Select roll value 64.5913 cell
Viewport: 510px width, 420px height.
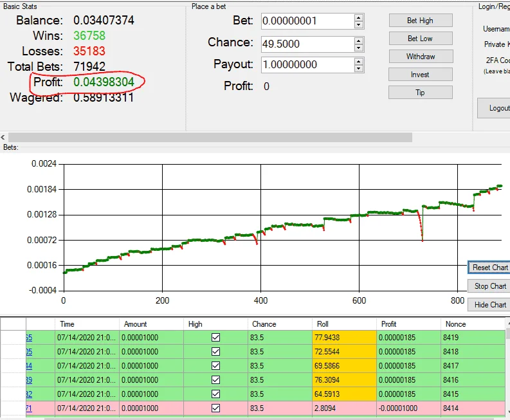tap(344, 394)
